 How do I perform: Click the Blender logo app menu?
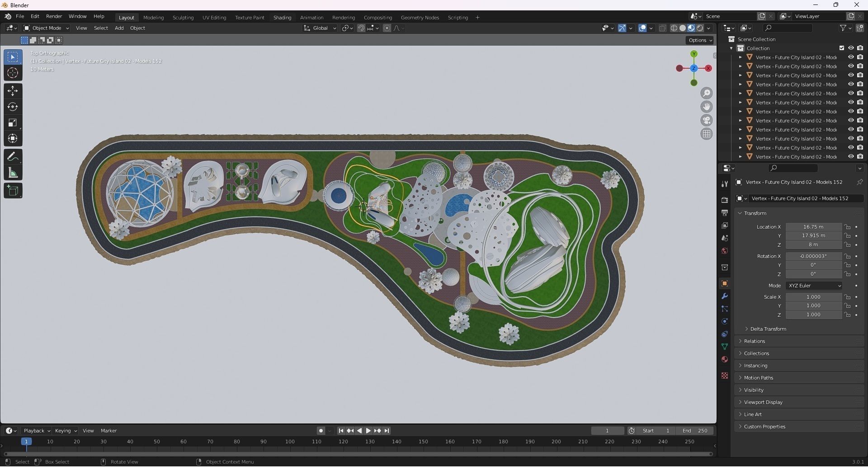8,17
